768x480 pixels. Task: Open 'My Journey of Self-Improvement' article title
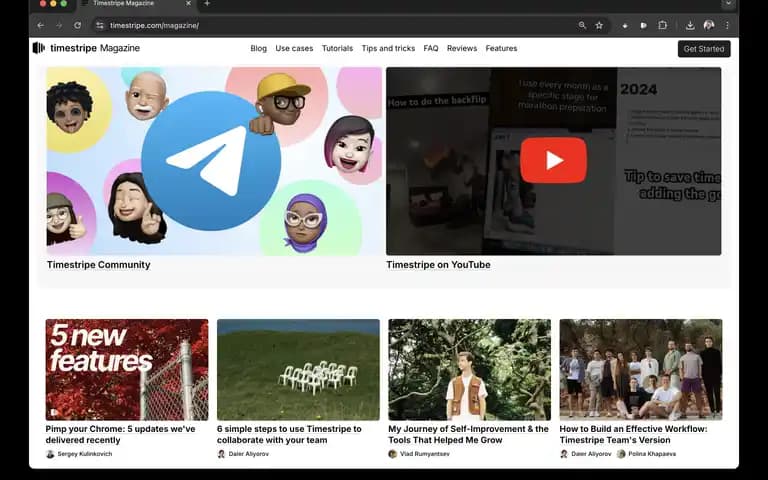point(468,434)
